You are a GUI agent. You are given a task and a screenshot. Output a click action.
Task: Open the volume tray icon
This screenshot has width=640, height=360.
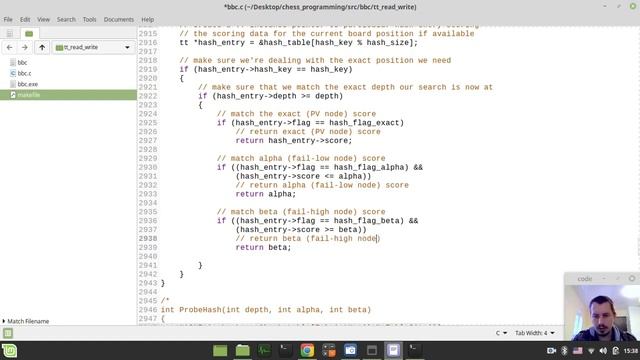pos(603,351)
